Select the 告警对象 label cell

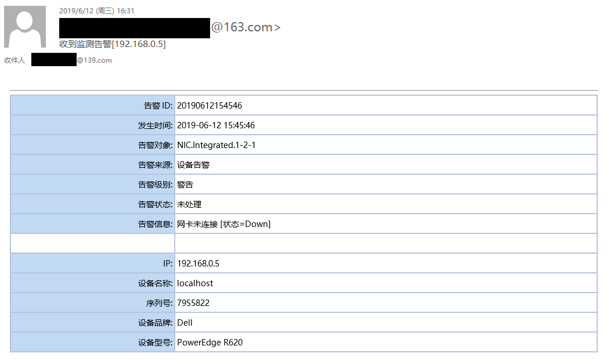pos(93,145)
